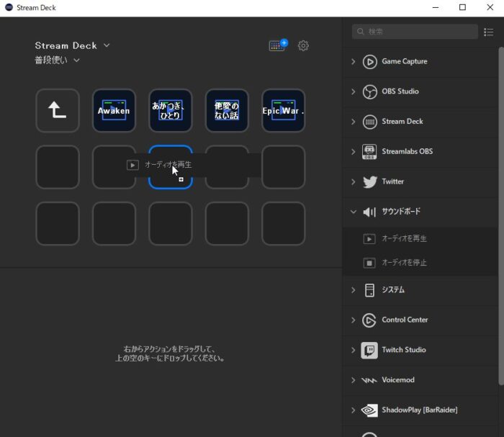Open preferences via the gear icon
Viewport: 504px width, 437px height.
tap(303, 45)
